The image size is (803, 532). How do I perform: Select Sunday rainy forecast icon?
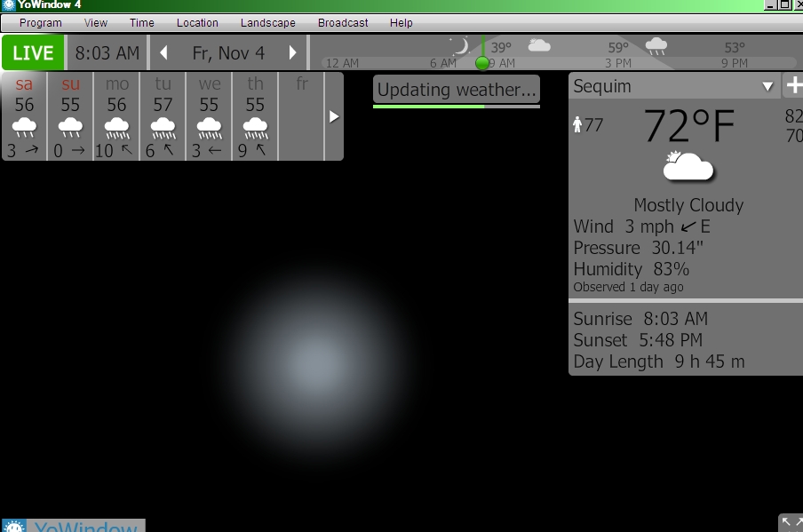pyautogui.click(x=70, y=128)
